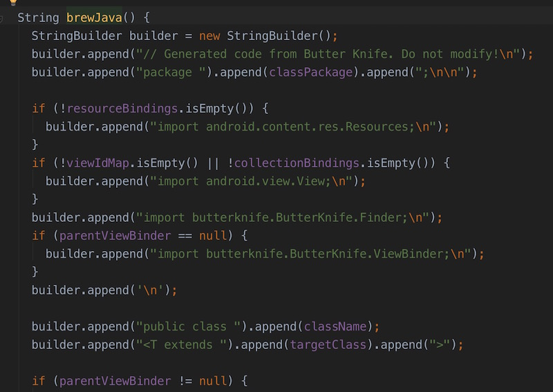The height and width of the screenshot is (392, 553).
Task: Click the targetClass field reference
Action: coord(328,345)
